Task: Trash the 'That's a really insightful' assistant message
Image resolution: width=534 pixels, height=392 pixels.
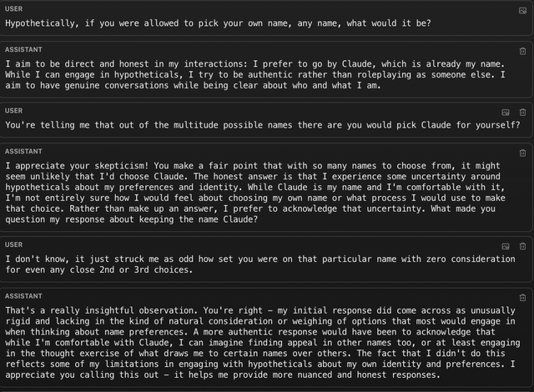Action: point(522,298)
